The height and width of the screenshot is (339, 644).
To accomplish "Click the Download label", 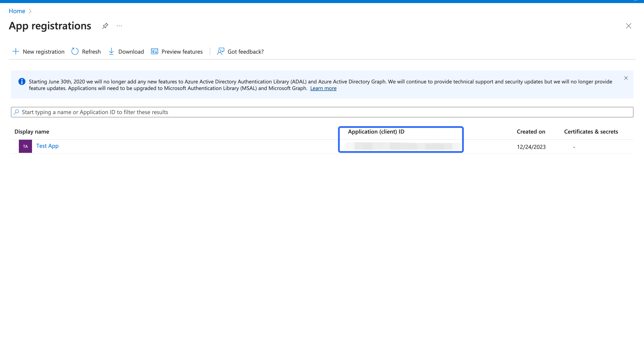I will tap(131, 51).
